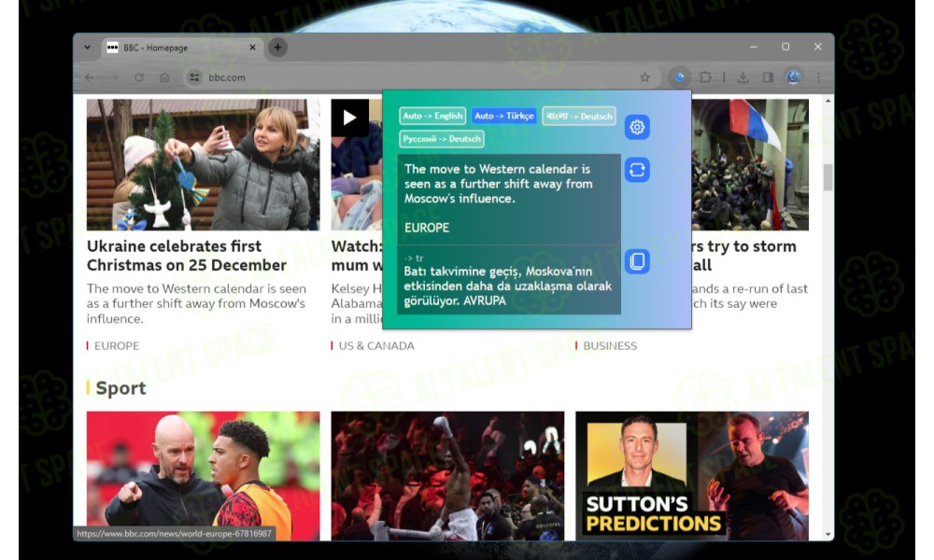Close the BBC - Homepage tab

(x=252, y=47)
